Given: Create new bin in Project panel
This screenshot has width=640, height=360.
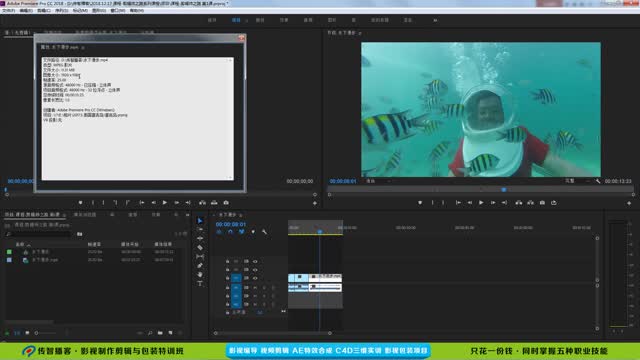Looking at the screenshot, I should (x=160, y=333).
